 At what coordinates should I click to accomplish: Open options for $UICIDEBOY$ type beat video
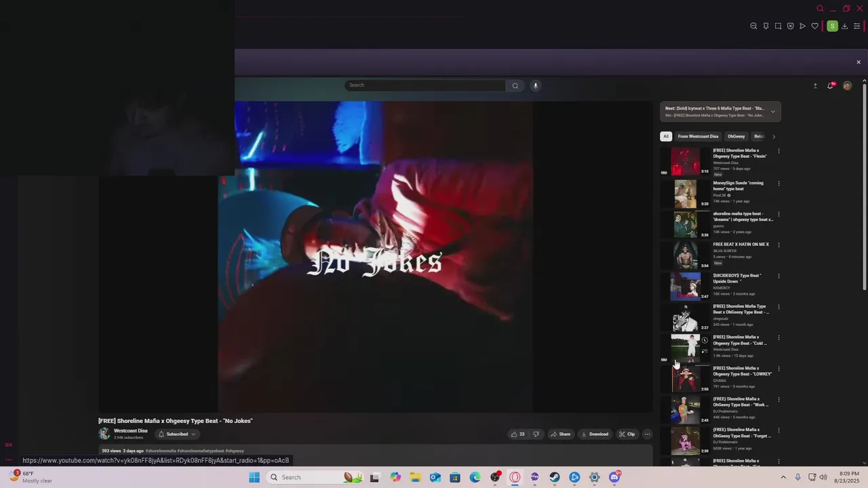point(778,276)
